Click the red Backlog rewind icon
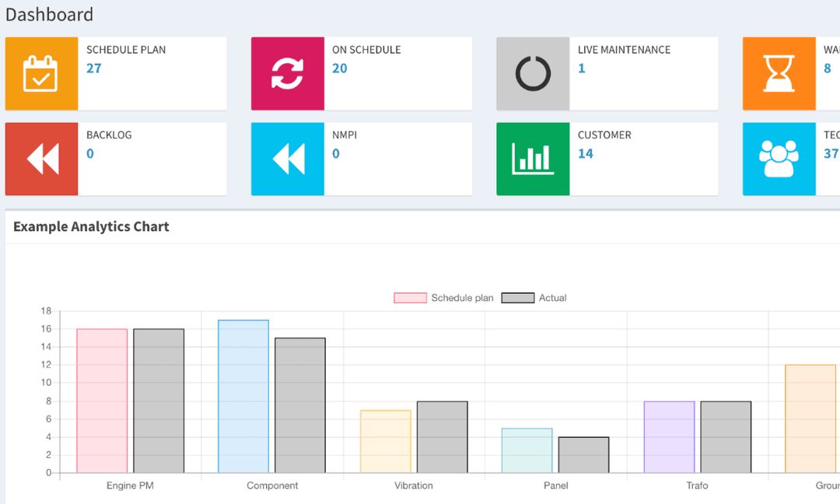The image size is (840, 504). [x=41, y=159]
